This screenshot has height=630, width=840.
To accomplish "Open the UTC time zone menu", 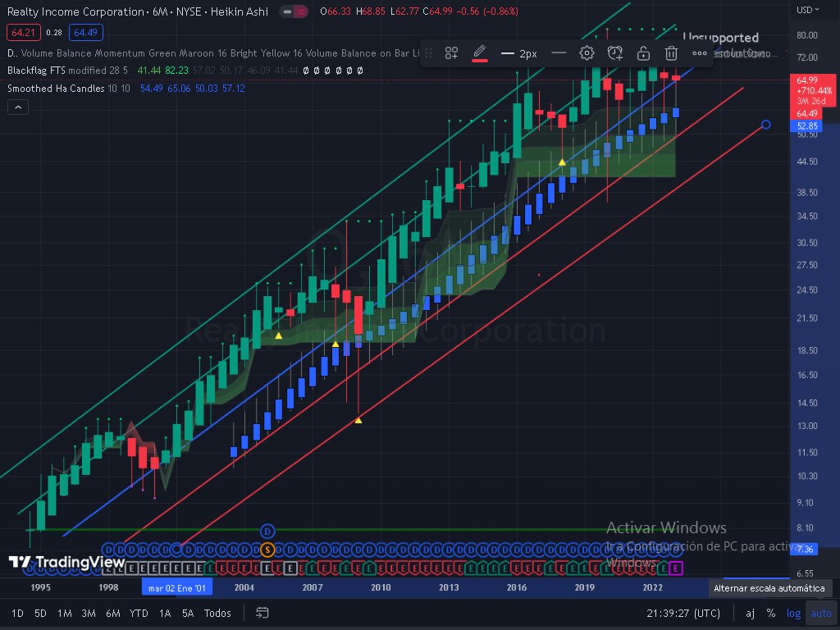I will 683,613.
